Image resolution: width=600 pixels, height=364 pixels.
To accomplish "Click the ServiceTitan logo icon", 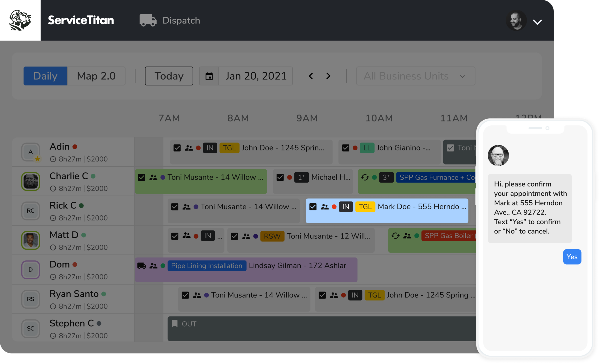I will click(x=20, y=20).
